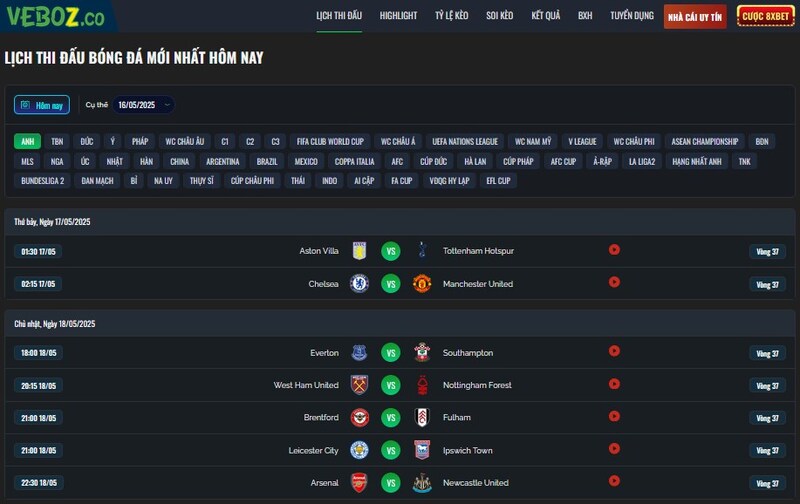Click the Brentford club crest
Screen dimensions: 800x504
pos(359,418)
